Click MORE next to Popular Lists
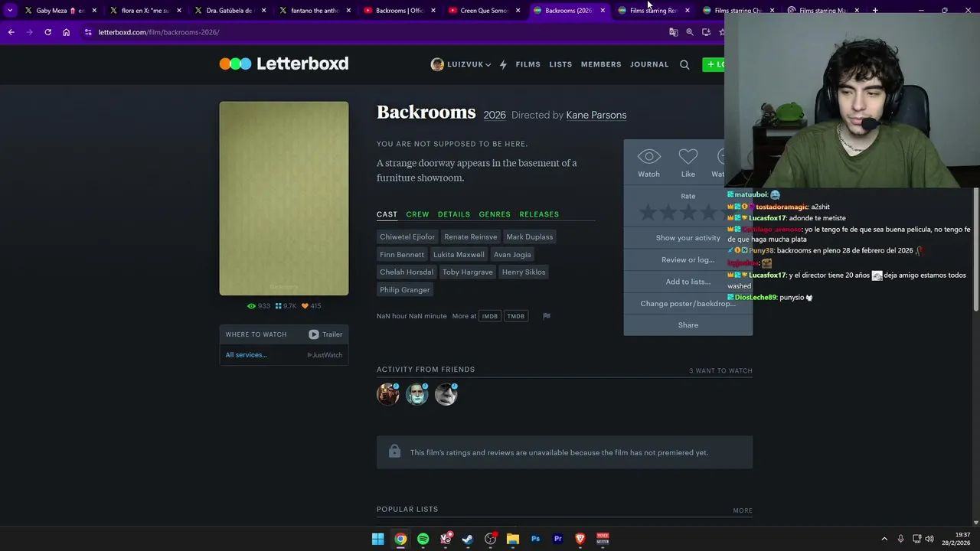Image resolution: width=980 pixels, height=551 pixels. pos(743,510)
